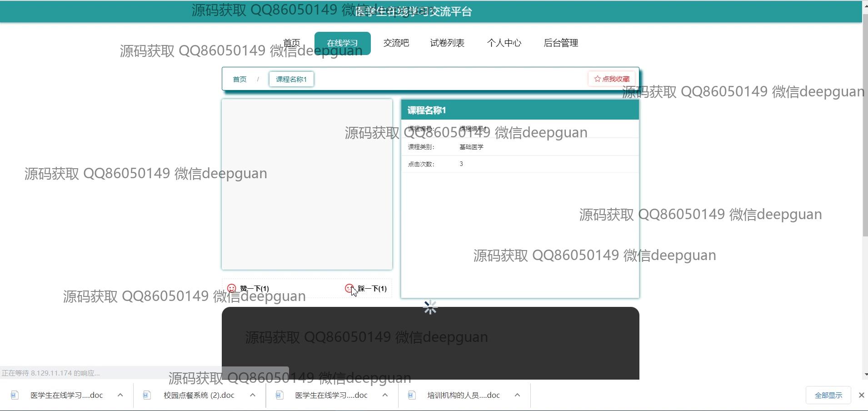This screenshot has width=868, height=411.
Task: Click the 全部显示 button
Action: (828, 395)
